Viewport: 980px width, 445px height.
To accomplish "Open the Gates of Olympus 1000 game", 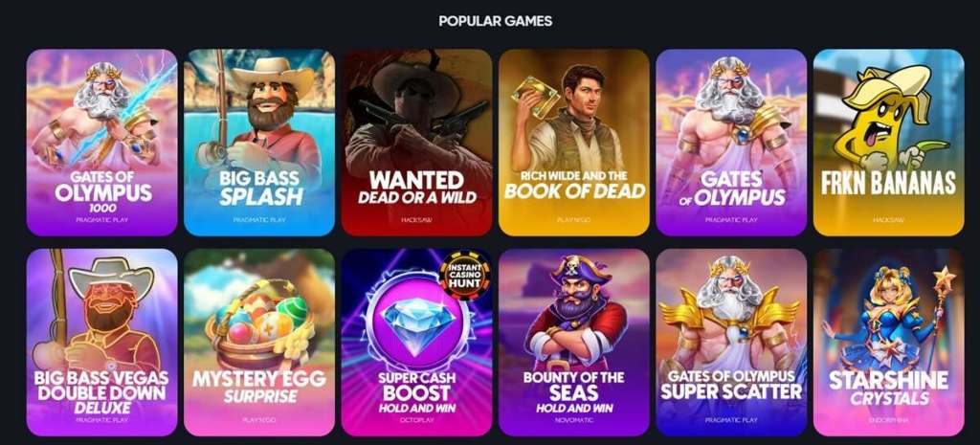I will 101,143.
